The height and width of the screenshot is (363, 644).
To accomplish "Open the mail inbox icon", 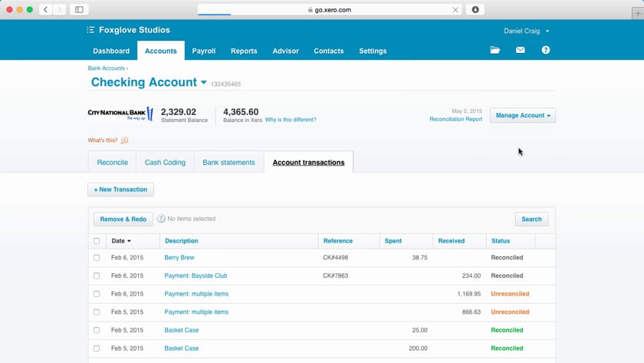I will pos(521,50).
